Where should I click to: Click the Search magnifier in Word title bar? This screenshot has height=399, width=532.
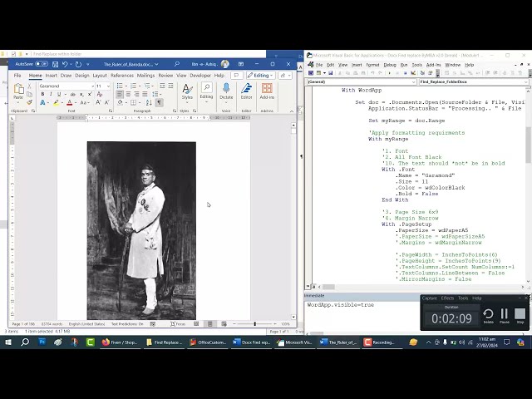tap(176, 64)
